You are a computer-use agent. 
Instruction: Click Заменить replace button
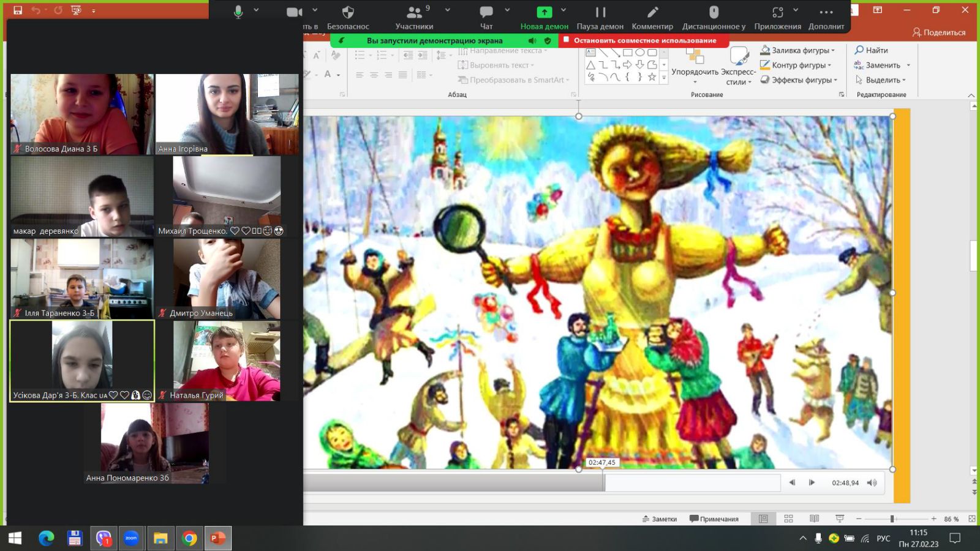click(x=877, y=65)
